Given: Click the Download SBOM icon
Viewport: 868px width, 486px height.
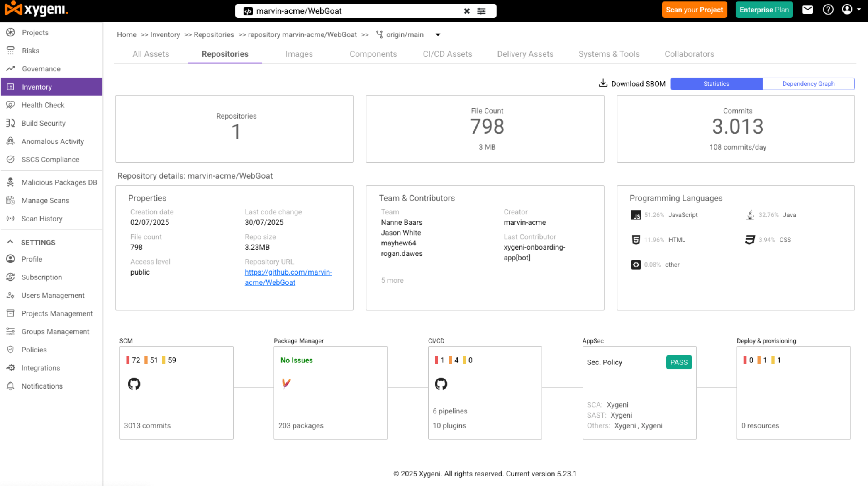Looking at the screenshot, I should (x=603, y=83).
